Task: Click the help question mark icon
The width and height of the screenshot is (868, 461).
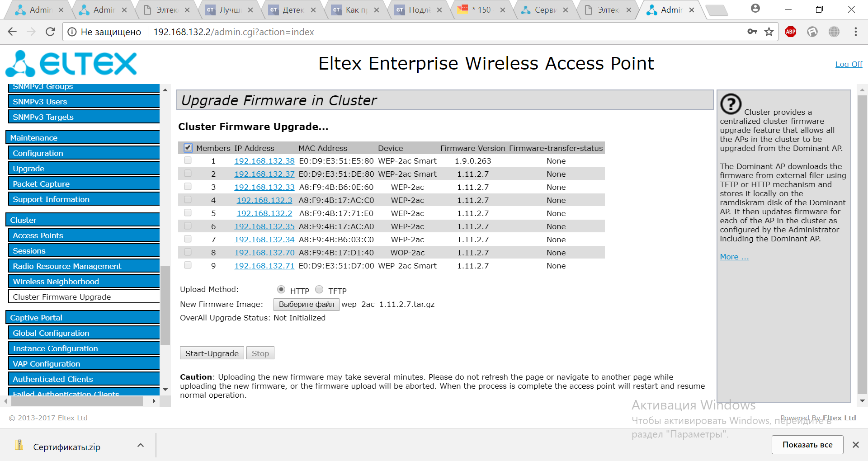Action: pos(731,104)
